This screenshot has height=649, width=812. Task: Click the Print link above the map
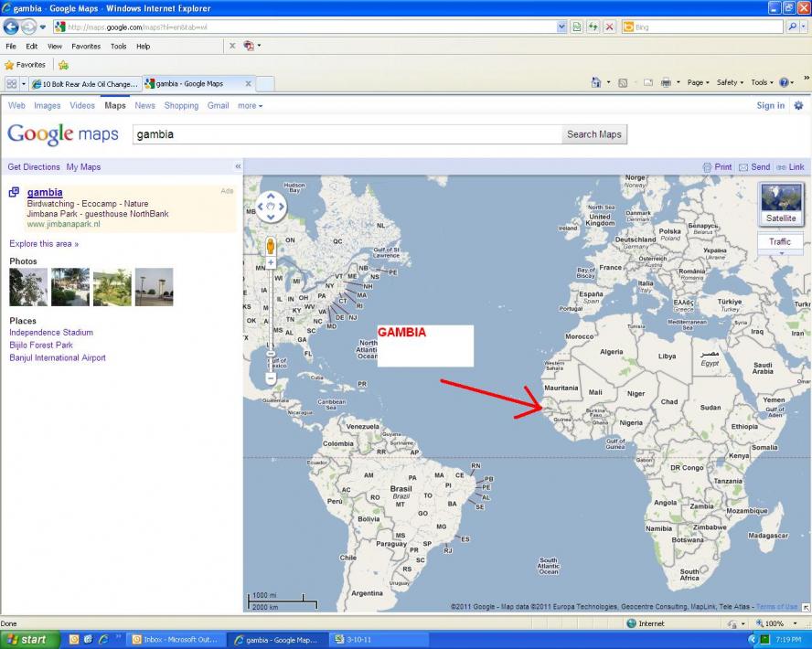[x=717, y=167]
